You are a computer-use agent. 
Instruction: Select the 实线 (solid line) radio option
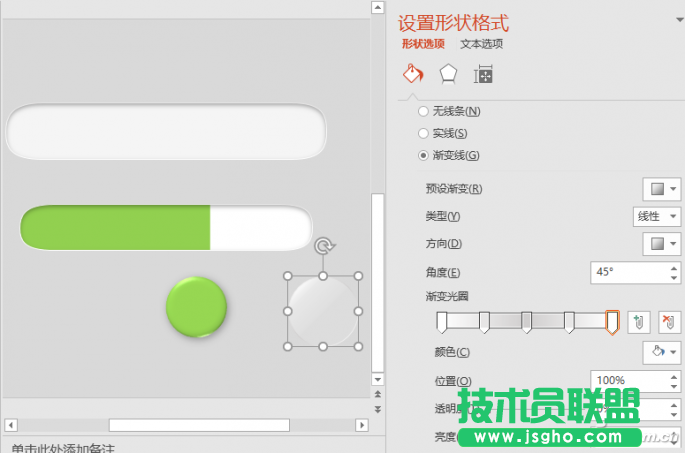424,133
